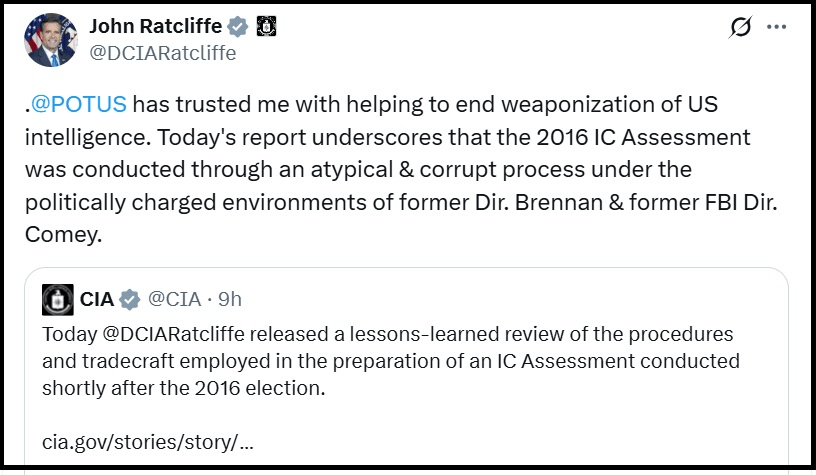Open John Ratcliffe's profile photo

pos(50,40)
